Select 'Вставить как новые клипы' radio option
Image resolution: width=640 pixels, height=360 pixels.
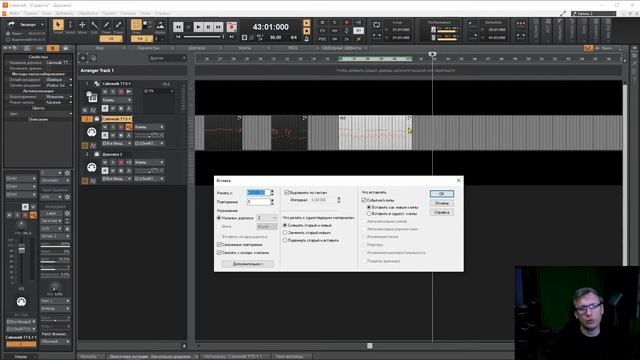[x=369, y=207]
